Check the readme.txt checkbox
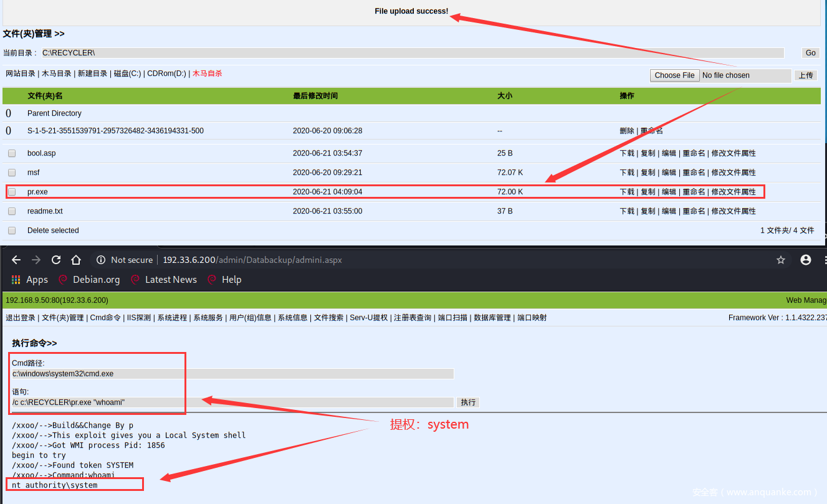827x504 pixels. [12, 211]
